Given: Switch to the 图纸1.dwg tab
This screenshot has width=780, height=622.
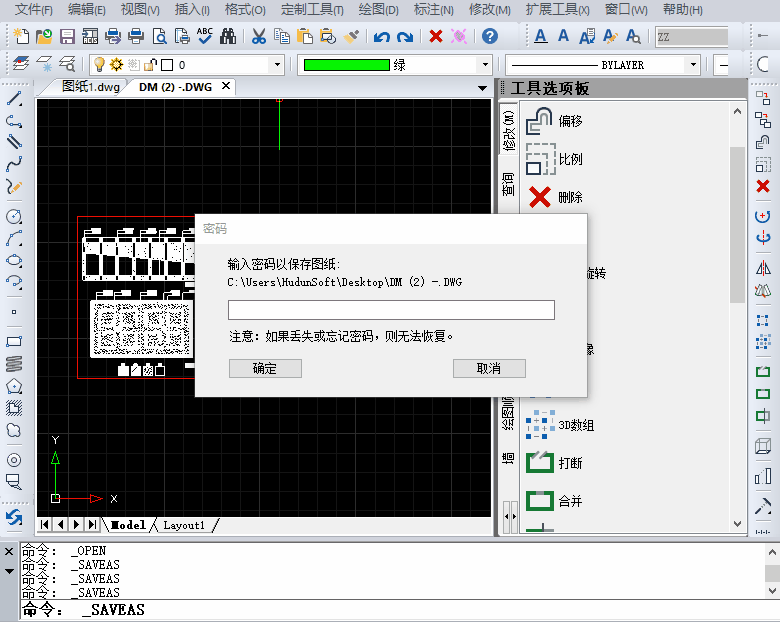Looking at the screenshot, I should tap(91, 87).
